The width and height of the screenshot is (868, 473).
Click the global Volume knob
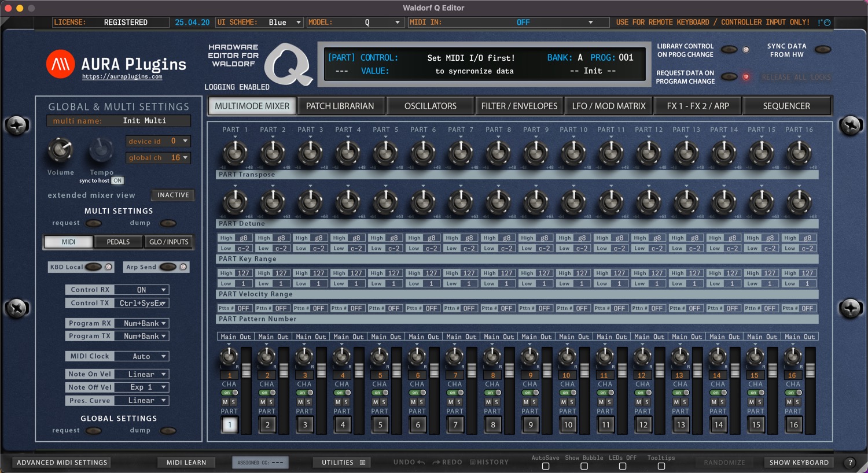60,150
